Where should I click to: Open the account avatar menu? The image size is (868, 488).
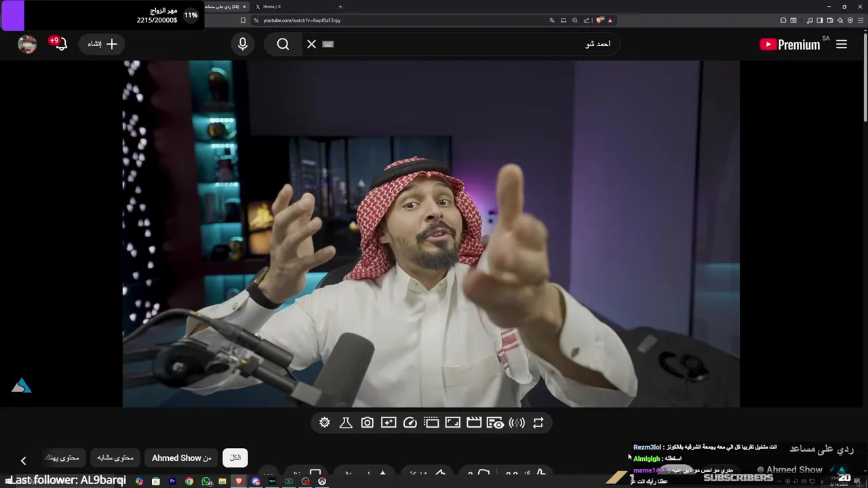pyautogui.click(x=27, y=44)
